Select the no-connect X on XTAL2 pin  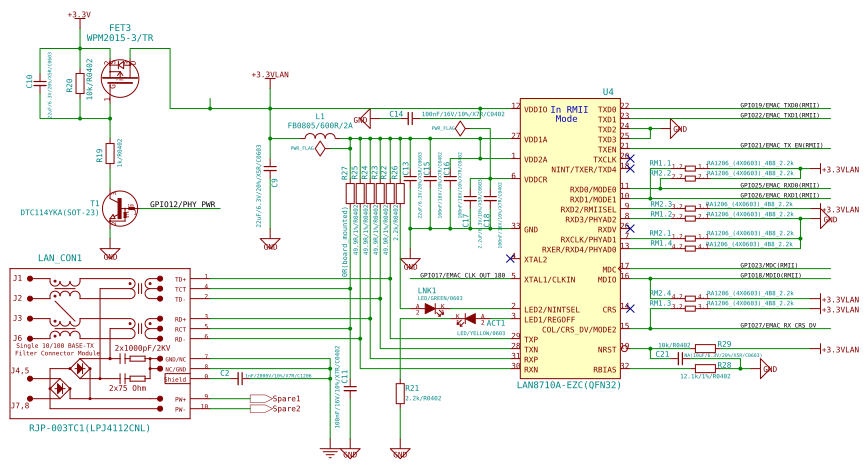pyautogui.click(x=510, y=258)
